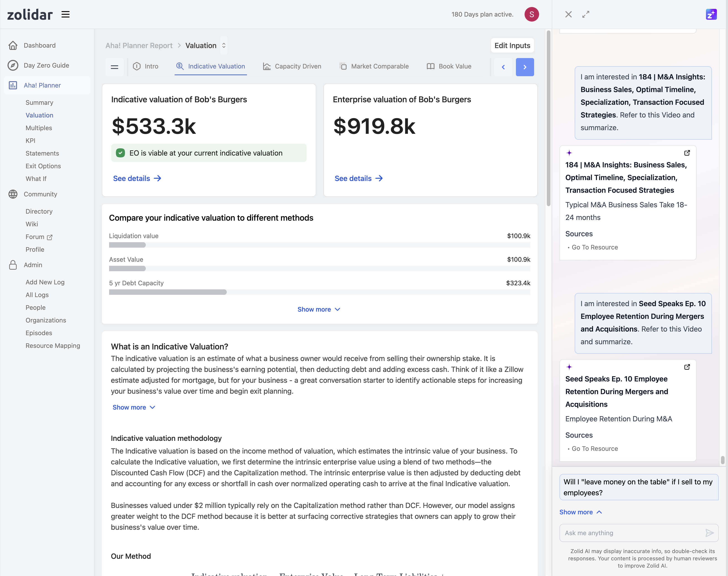Click the Dashboard home icon

(x=13, y=46)
